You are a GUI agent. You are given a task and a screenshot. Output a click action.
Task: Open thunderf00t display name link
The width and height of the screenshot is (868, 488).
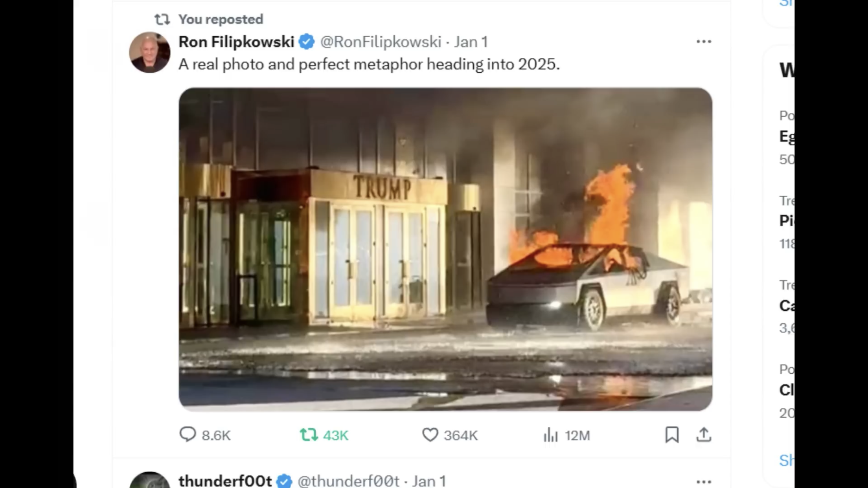[x=225, y=481]
